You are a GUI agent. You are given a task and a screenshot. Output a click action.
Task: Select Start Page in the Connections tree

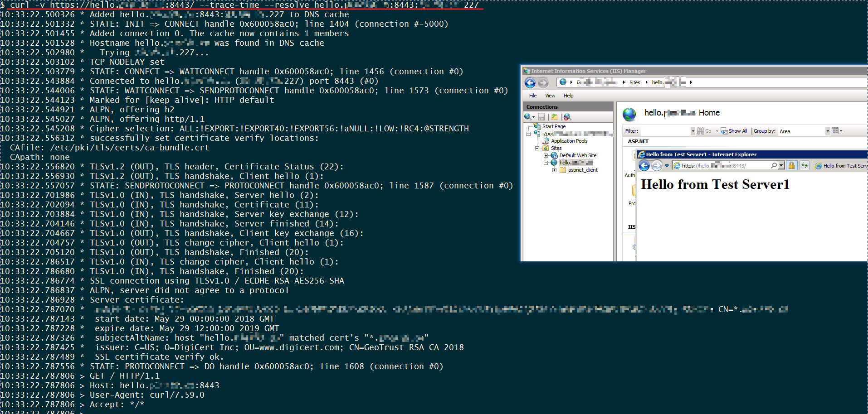[554, 126]
